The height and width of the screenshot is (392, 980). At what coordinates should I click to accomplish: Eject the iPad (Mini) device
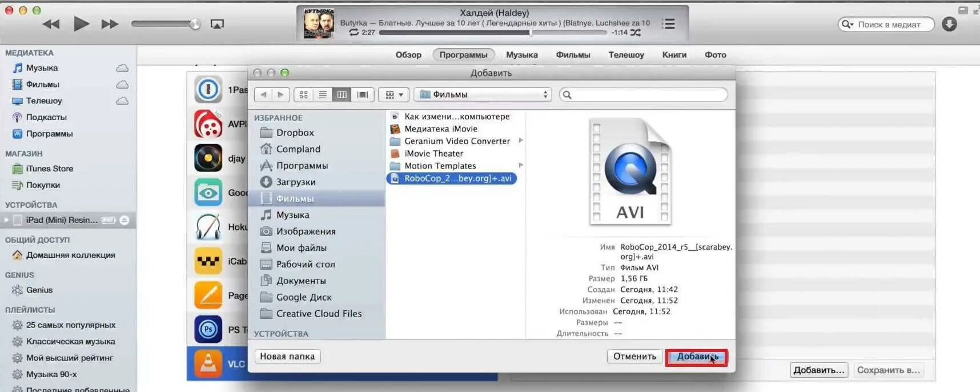[x=124, y=220]
